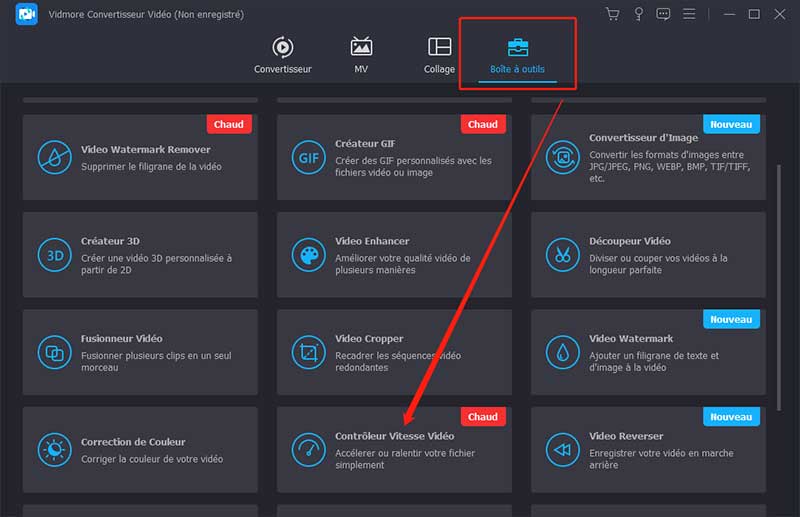Viewport: 800px width, 517px height.
Task: Switch to the Convertisseur tab
Action: click(x=283, y=55)
